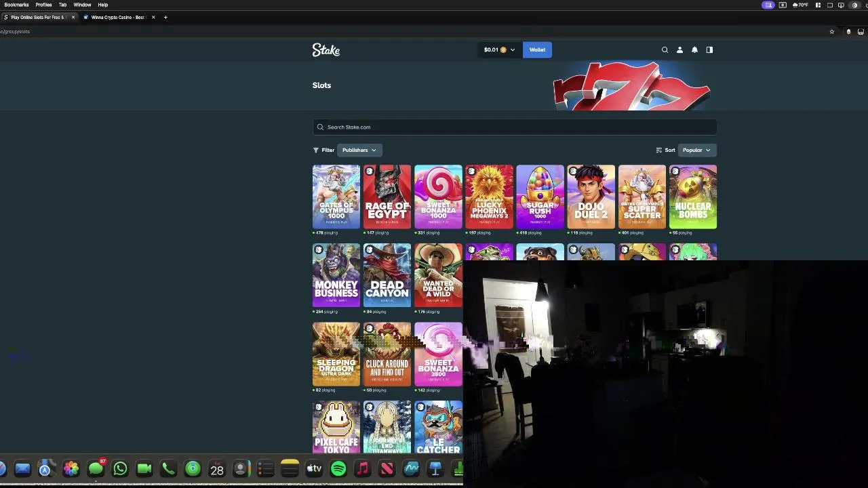This screenshot has height=488, width=868.
Task: Open Find My from the Dock
Action: pyautogui.click(x=193, y=468)
